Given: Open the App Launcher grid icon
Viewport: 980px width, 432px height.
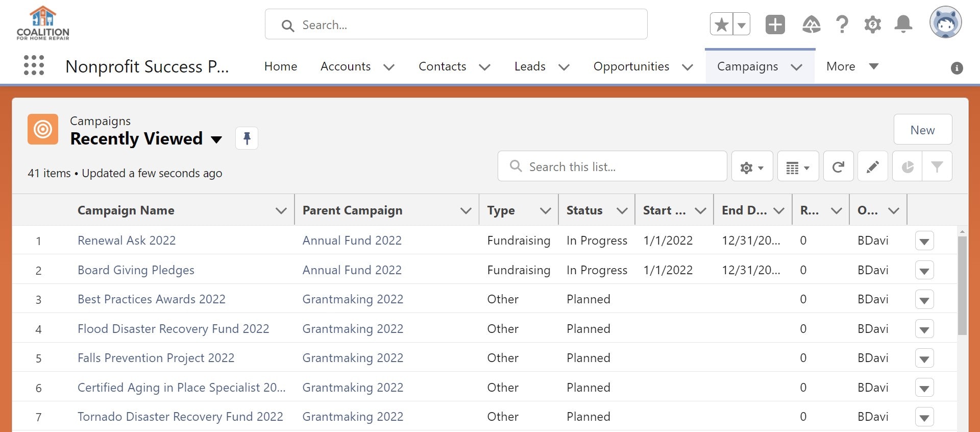Looking at the screenshot, I should pyautogui.click(x=34, y=66).
